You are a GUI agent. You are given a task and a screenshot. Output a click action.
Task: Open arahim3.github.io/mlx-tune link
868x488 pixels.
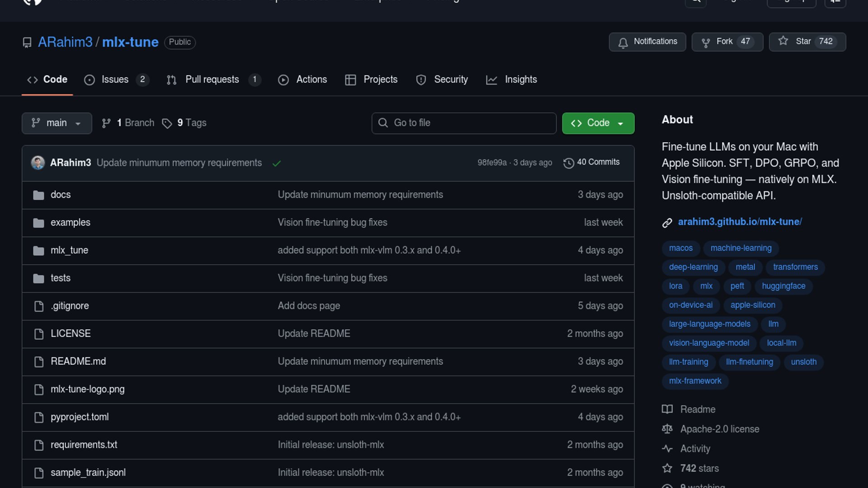pos(740,222)
